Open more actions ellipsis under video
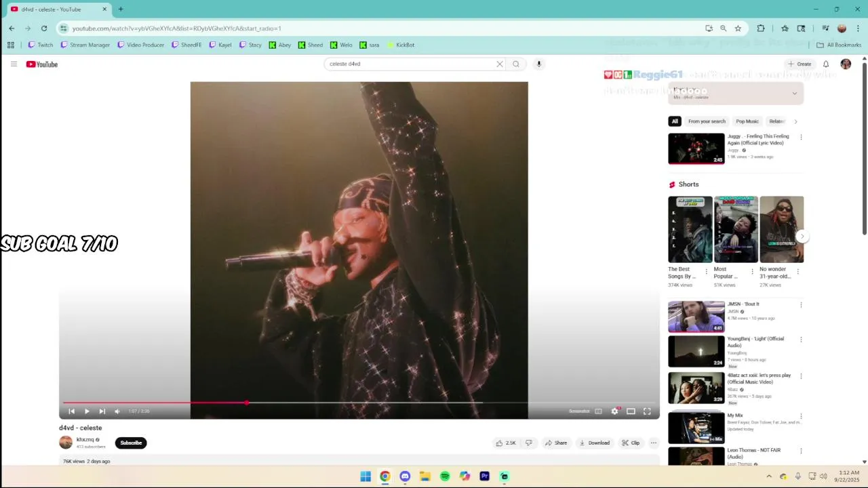868x488 pixels. pyautogui.click(x=654, y=443)
